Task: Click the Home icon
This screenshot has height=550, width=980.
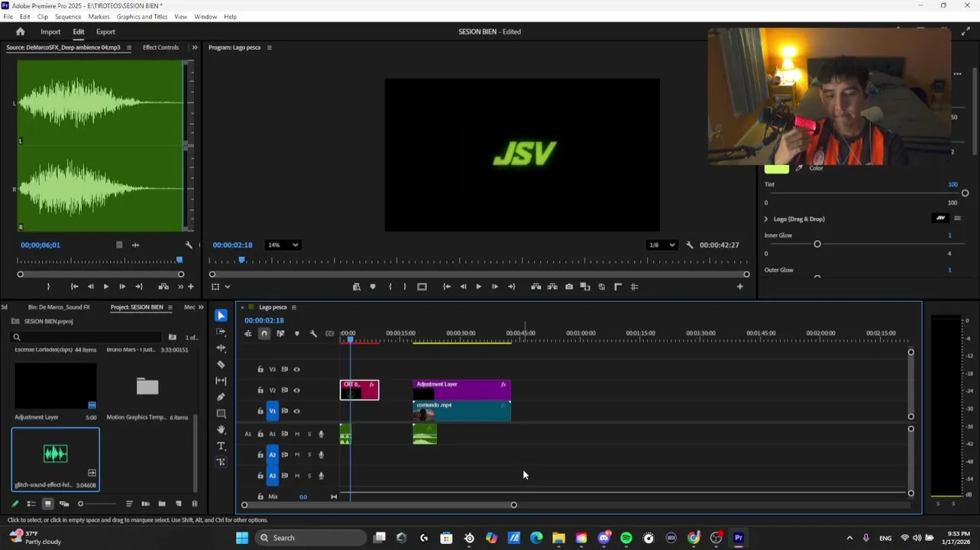Action: [21, 31]
